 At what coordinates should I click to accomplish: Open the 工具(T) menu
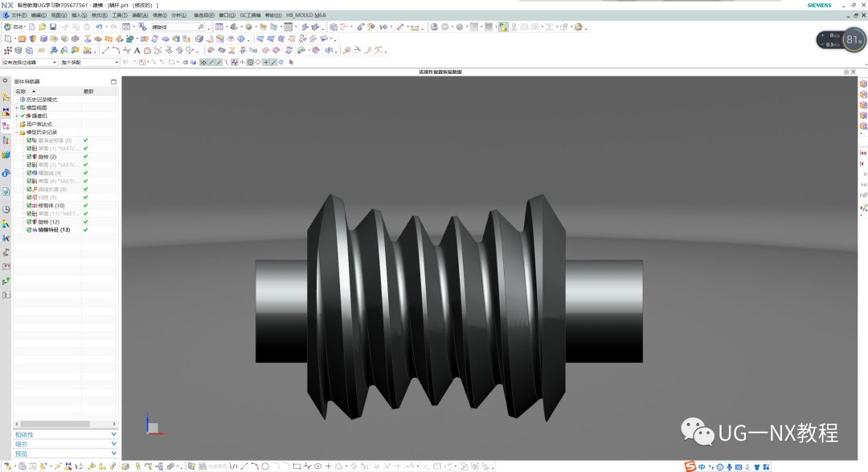tap(120, 15)
